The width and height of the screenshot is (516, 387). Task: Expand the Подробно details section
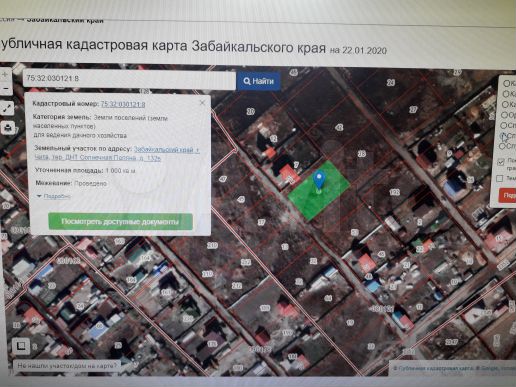coord(54,196)
